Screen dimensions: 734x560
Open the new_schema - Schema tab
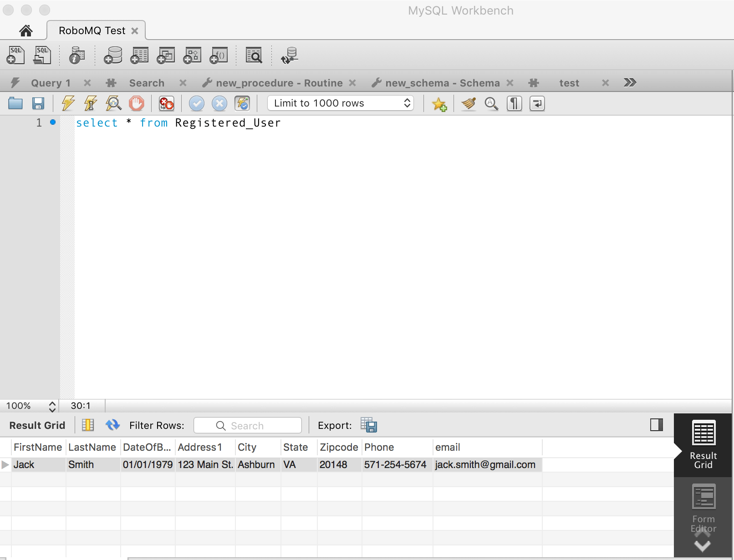pyautogui.click(x=442, y=83)
